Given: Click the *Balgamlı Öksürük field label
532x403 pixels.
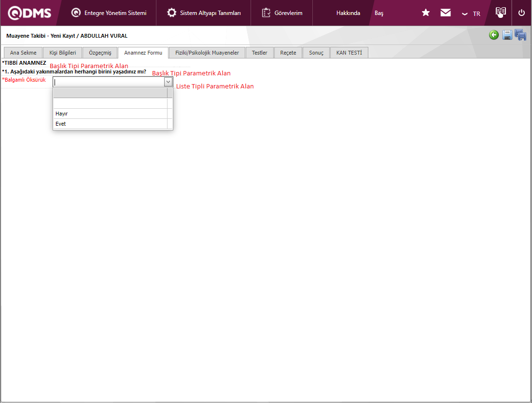Looking at the screenshot, I should coord(24,80).
